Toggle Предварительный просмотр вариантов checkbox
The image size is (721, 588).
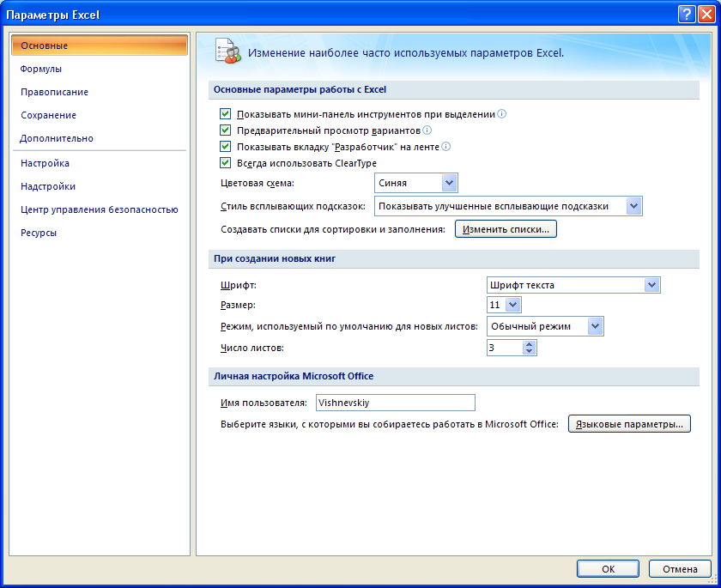225,130
